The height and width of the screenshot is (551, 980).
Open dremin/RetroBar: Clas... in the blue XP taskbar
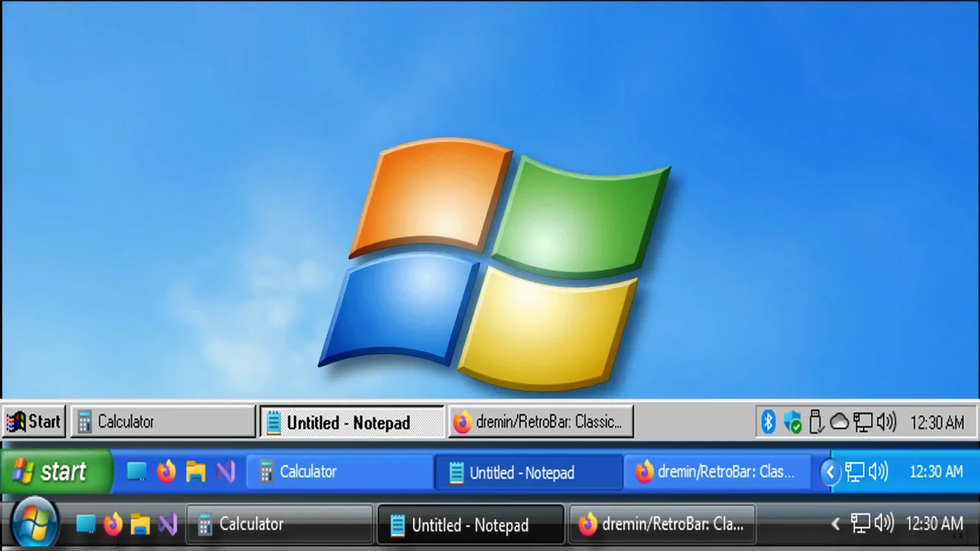click(718, 472)
